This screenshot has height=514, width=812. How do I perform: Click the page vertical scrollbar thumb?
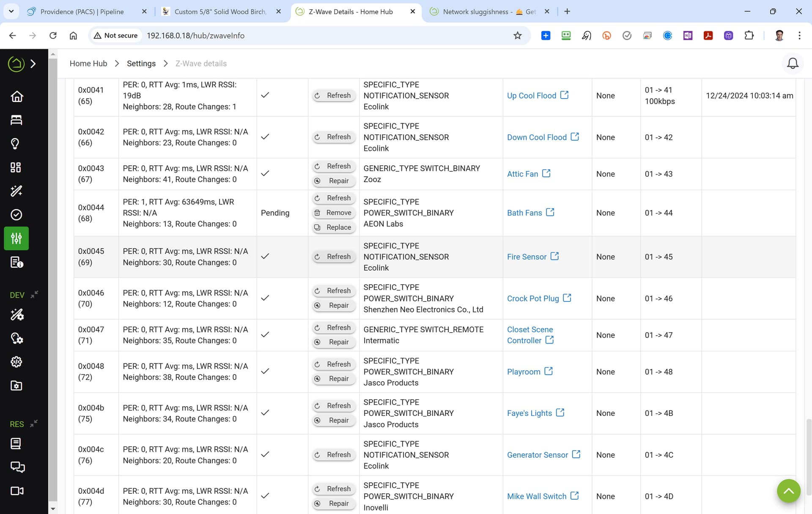click(x=808, y=457)
